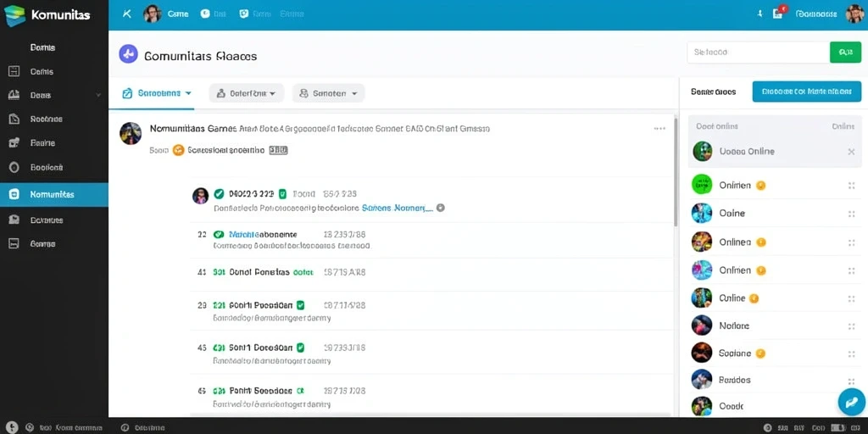Toggle the green badge beside Tocnd label
The height and width of the screenshot is (434, 868).
(x=282, y=194)
